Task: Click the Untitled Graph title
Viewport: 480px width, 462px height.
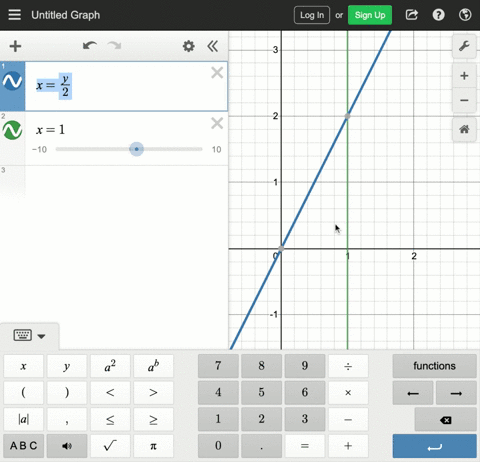Action: (x=66, y=15)
